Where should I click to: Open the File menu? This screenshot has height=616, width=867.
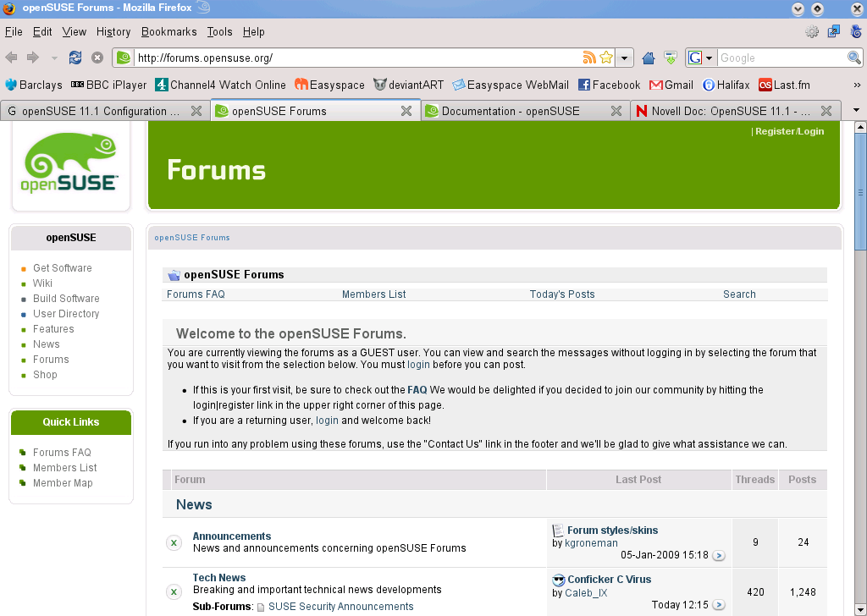(14, 31)
